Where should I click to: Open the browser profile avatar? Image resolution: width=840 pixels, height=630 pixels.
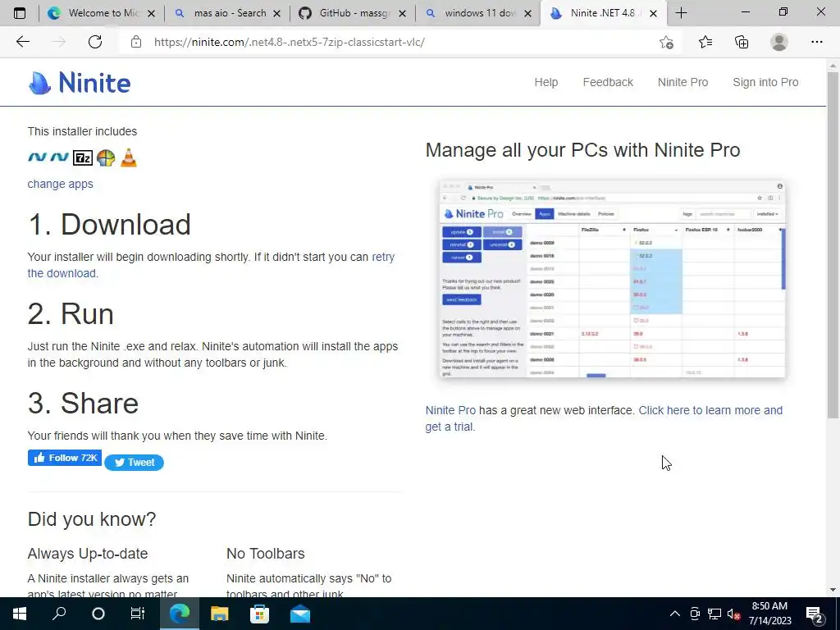pyautogui.click(x=779, y=42)
